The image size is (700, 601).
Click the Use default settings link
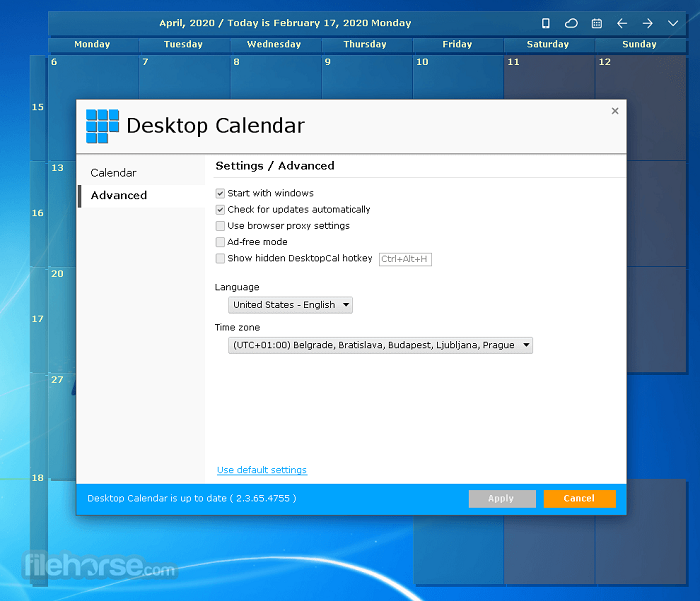click(262, 470)
